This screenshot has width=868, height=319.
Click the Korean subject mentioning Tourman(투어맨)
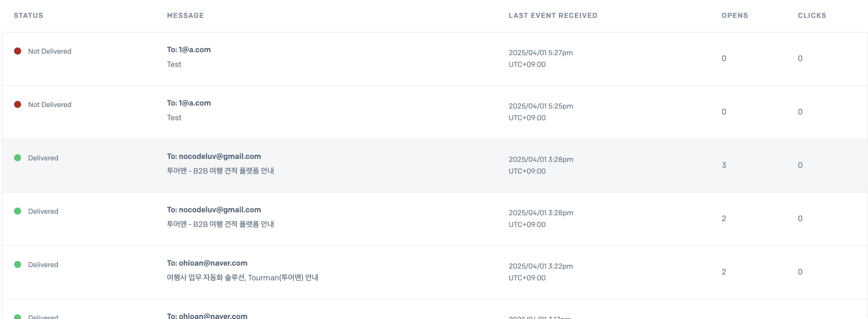pyautogui.click(x=242, y=278)
